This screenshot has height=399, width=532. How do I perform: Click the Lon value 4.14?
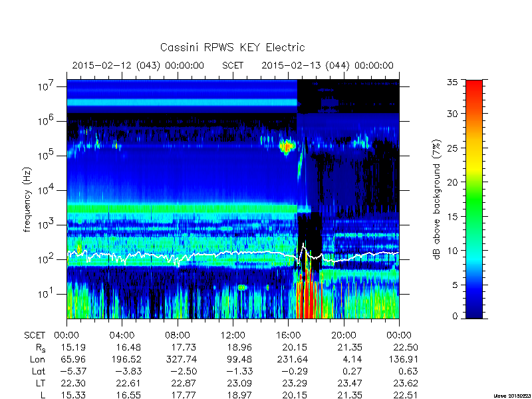(x=352, y=359)
